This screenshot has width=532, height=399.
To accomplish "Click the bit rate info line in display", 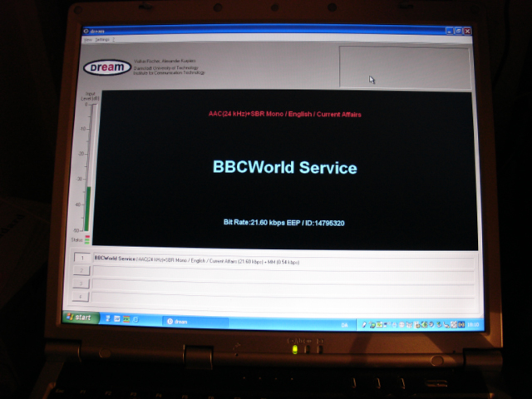I will pyautogui.click(x=284, y=223).
